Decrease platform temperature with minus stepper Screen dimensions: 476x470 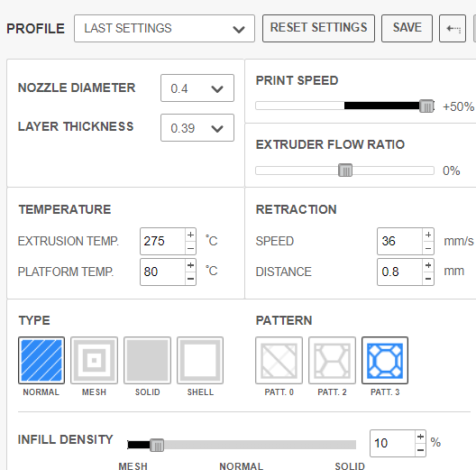[190, 278]
